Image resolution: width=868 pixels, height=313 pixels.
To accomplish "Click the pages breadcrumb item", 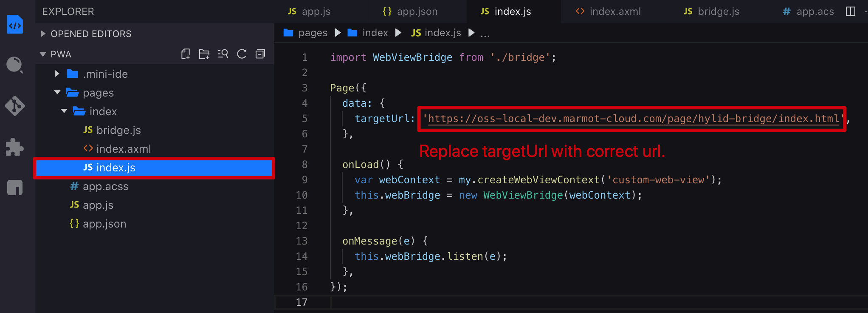I will (x=313, y=33).
